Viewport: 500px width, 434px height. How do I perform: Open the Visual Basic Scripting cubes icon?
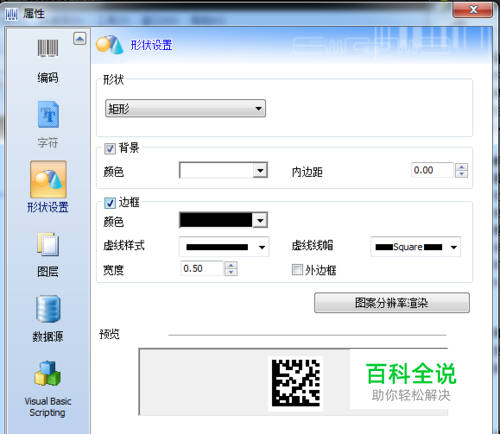pos(47,373)
